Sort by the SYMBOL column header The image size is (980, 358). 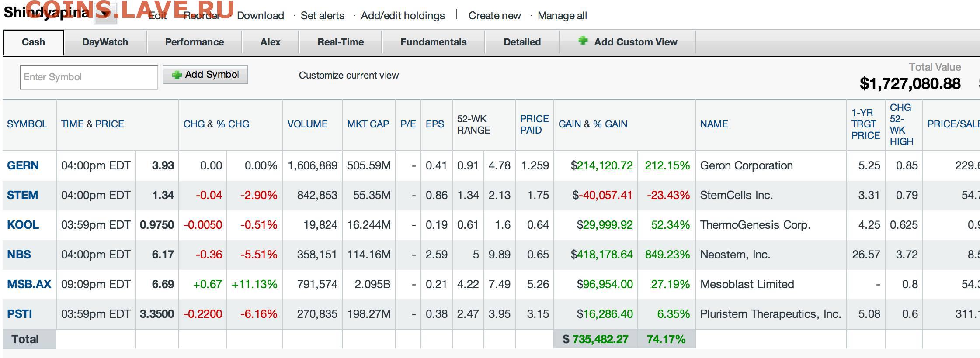click(27, 124)
